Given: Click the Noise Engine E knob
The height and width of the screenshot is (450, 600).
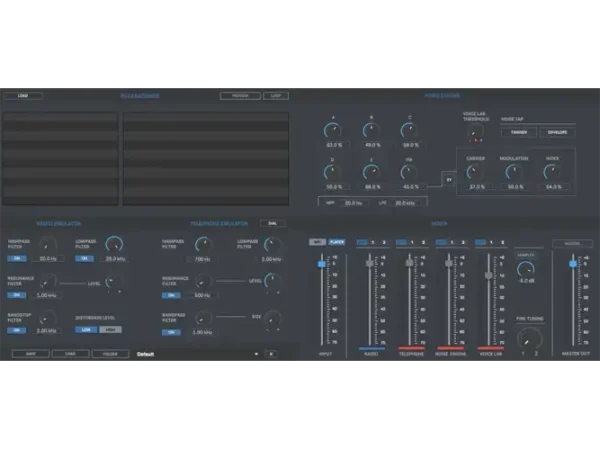Looking at the screenshot, I should tap(371, 172).
